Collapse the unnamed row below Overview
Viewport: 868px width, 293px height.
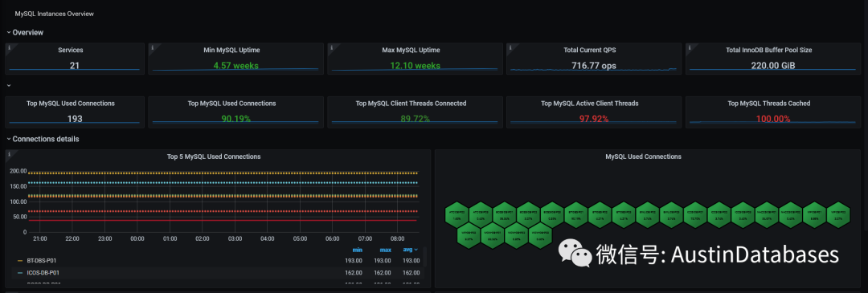[8, 86]
